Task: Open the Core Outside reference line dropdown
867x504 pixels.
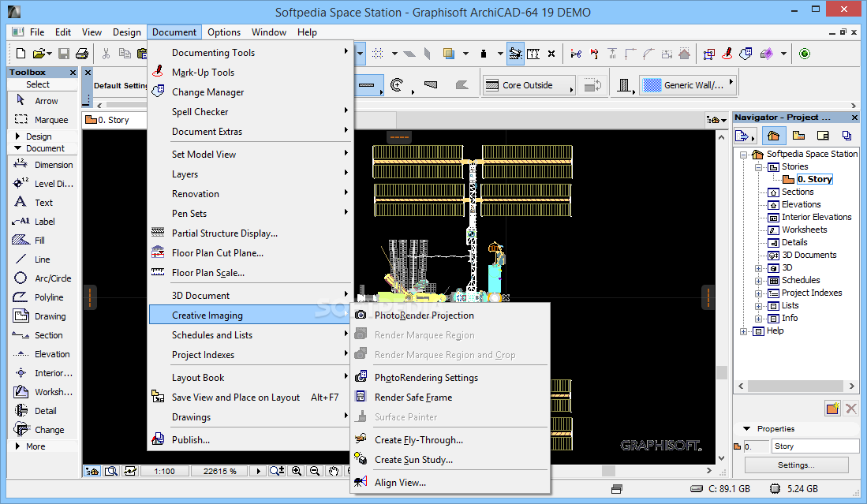Action: click(x=529, y=85)
